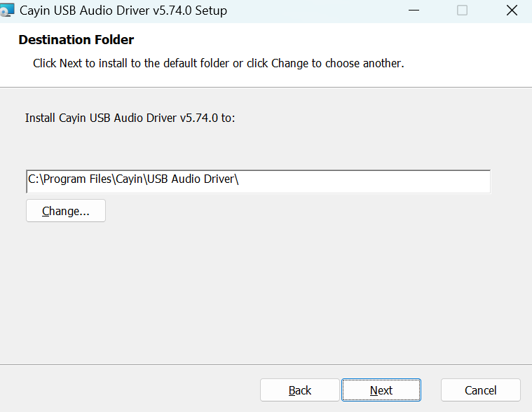The width and height of the screenshot is (532, 412).
Task: Close the Cayin USB Audio Driver setup
Action: 512,11
